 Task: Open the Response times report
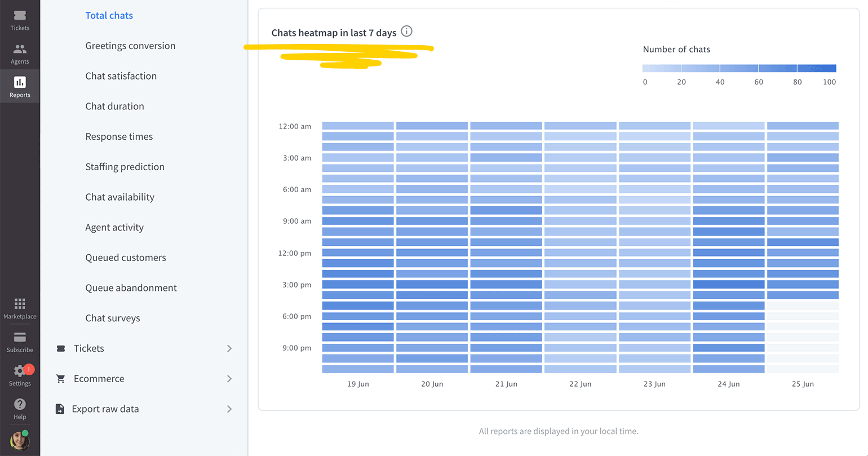coord(119,137)
